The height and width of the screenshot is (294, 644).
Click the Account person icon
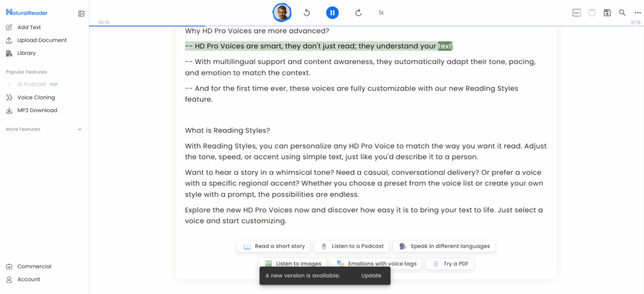(9, 279)
